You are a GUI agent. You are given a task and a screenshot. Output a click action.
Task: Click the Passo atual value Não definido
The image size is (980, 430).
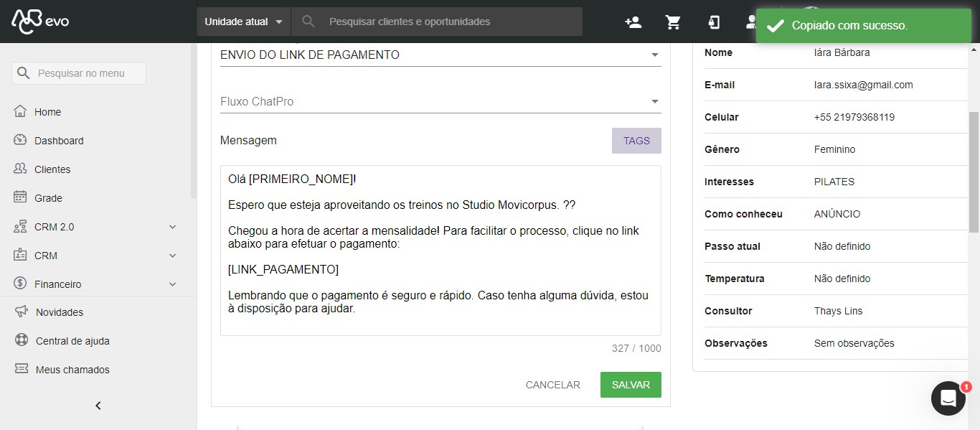pos(842,246)
